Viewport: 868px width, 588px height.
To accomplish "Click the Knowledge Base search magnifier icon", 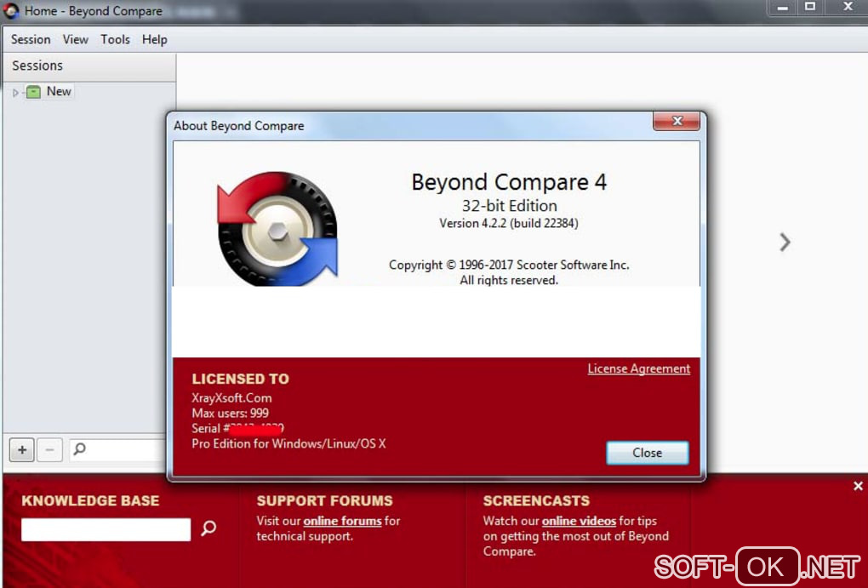I will point(208,528).
